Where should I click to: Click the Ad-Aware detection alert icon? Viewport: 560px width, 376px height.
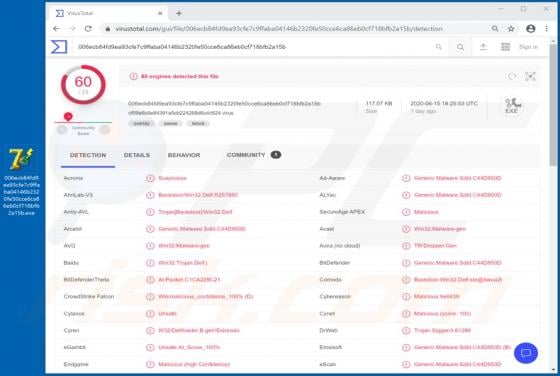click(x=406, y=178)
